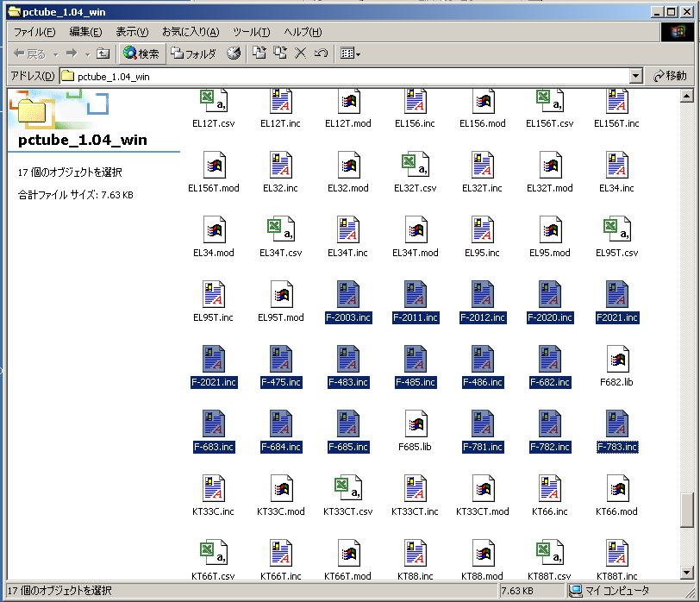Click the scrollbar up arrow
This screenshot has height=602, width=700.
(x=686, y=96)
